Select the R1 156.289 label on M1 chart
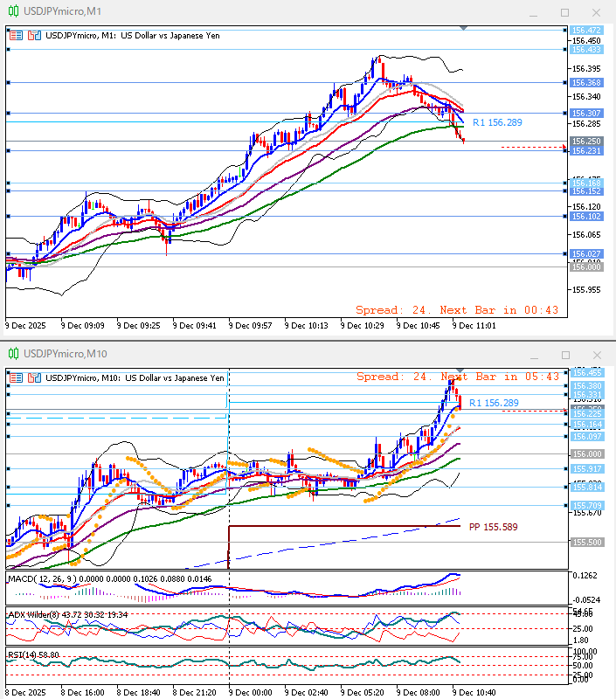 pos(497,122)
